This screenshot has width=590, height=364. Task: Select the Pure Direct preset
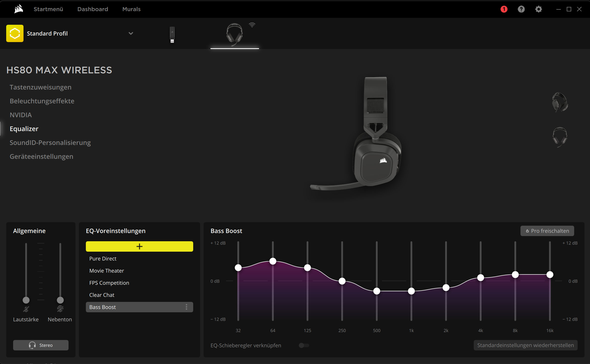[x=140, y=259]
